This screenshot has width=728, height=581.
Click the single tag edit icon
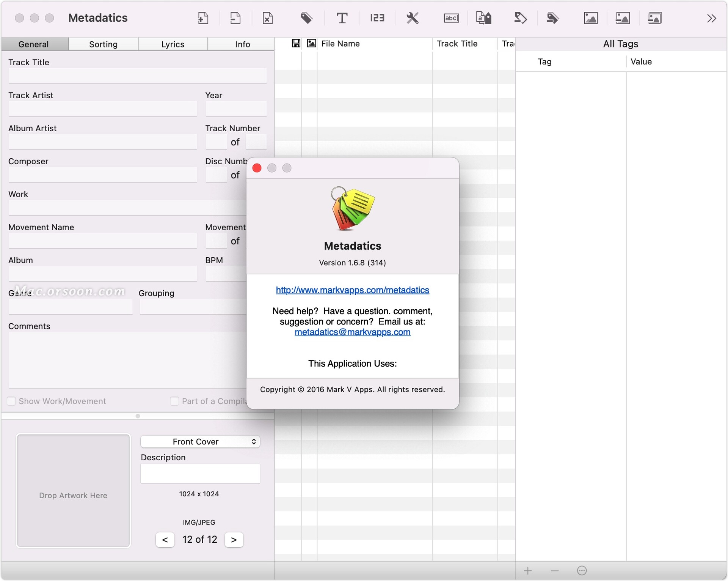coord(520,18)
